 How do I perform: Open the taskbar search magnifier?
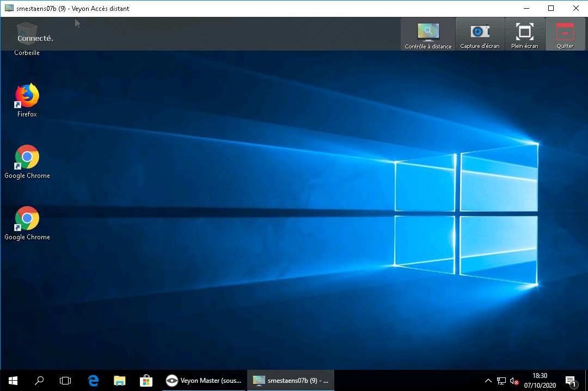click(39, 381)
